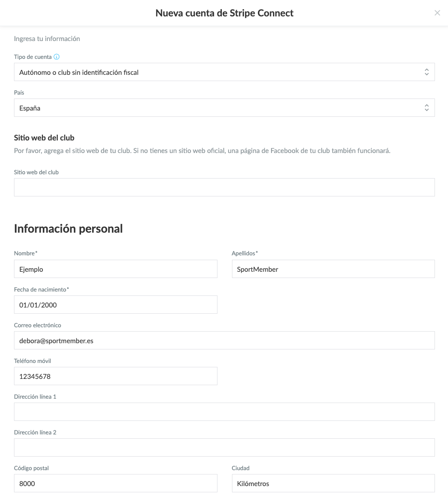This screenshot has width=448, height=502.
Task: Select the Apellidos field containing SportMember
Action: 333,269
